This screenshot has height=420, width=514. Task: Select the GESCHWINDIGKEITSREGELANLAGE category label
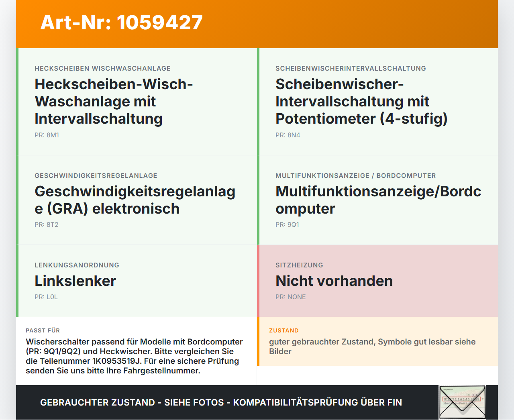click(96, 175)
